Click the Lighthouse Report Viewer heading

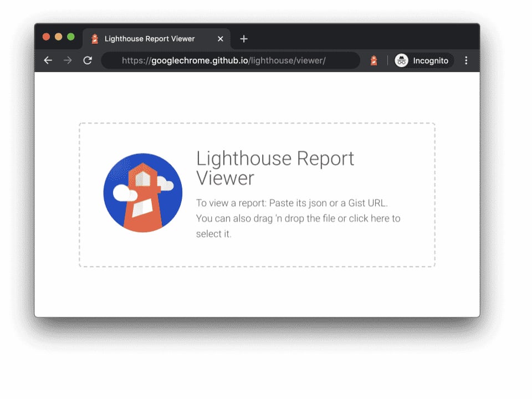275,168
